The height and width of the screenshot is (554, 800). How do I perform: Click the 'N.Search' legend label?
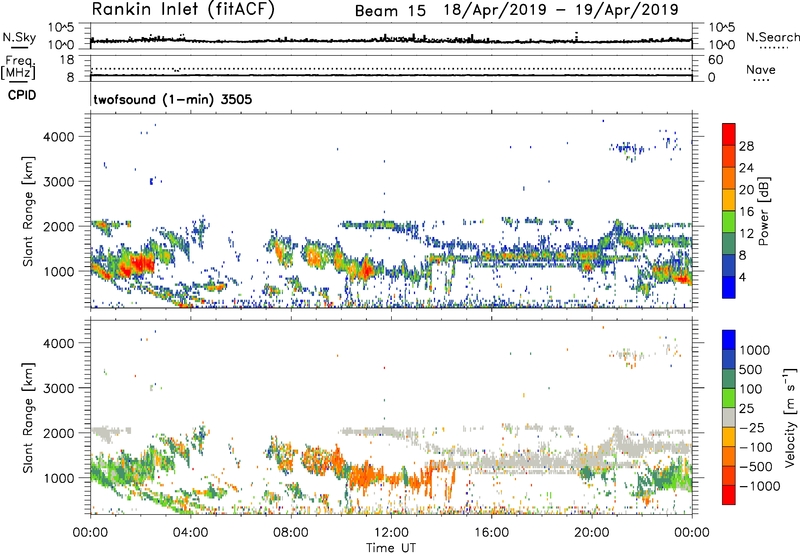point(773,37)
